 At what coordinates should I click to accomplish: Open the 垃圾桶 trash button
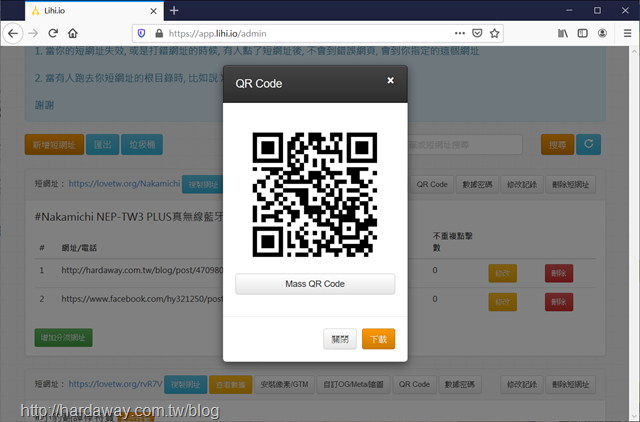click(142, 145)
